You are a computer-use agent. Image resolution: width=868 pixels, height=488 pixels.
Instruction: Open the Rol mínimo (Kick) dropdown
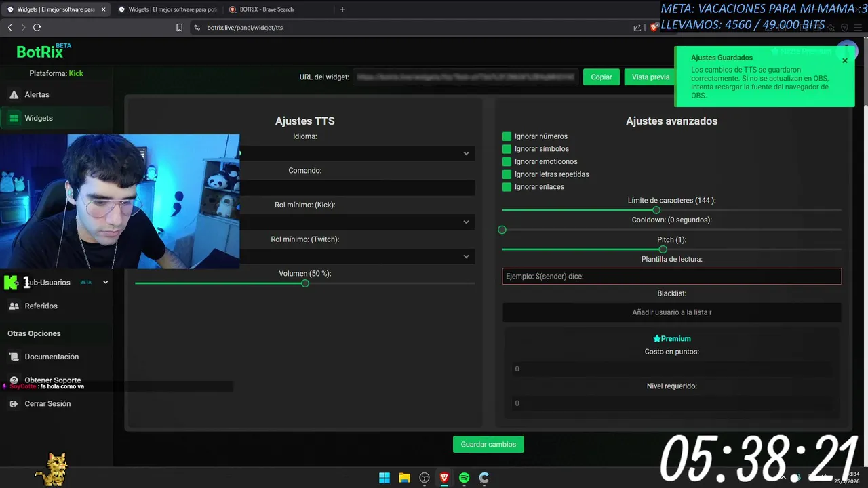click(357, 222)
